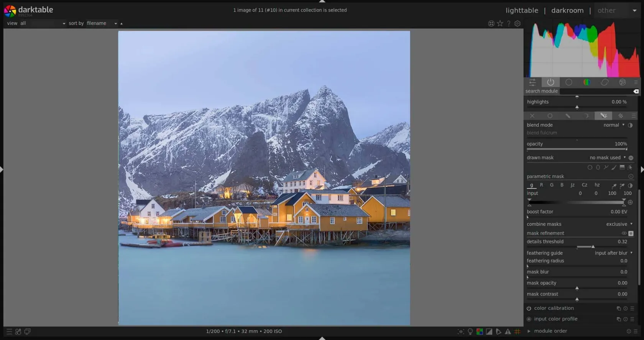Select the drawn & parametric mask blend icon
The width and height of the screenshot is (644, 340).
(x=603, y=116)
